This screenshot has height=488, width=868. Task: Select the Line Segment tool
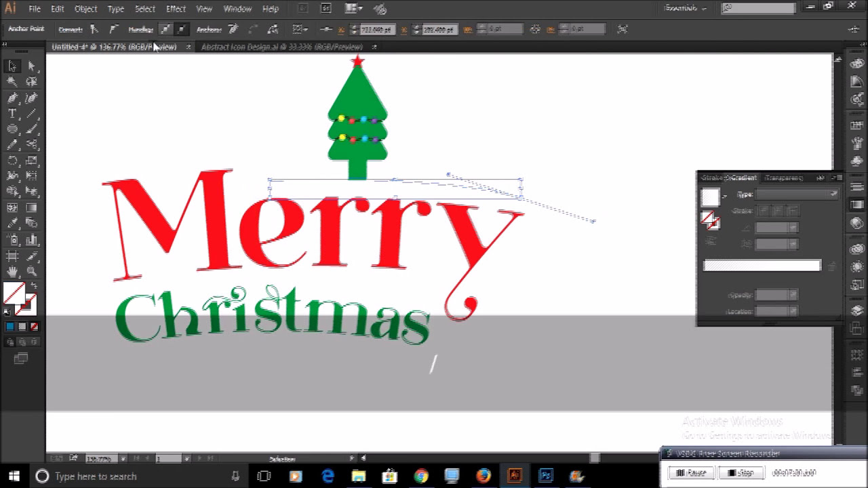coord(31,113)
